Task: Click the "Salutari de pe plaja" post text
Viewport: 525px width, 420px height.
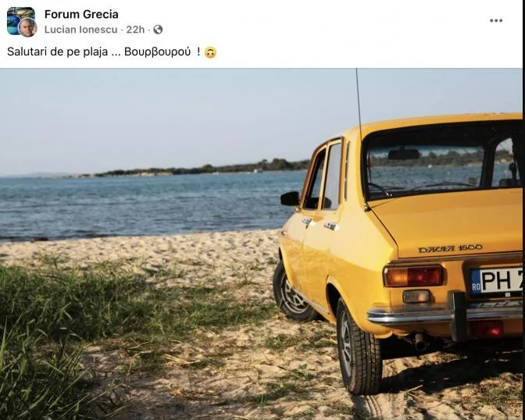Action: point(57,52)
